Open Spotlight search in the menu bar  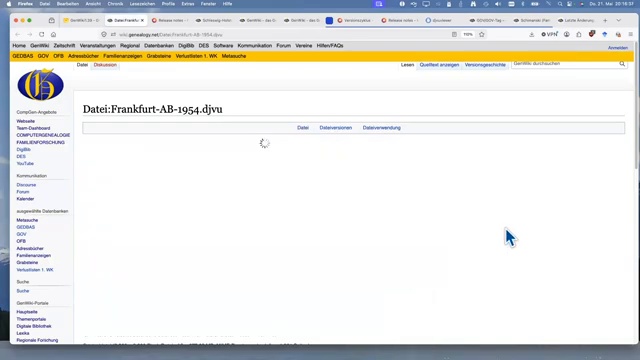(560, 4)
